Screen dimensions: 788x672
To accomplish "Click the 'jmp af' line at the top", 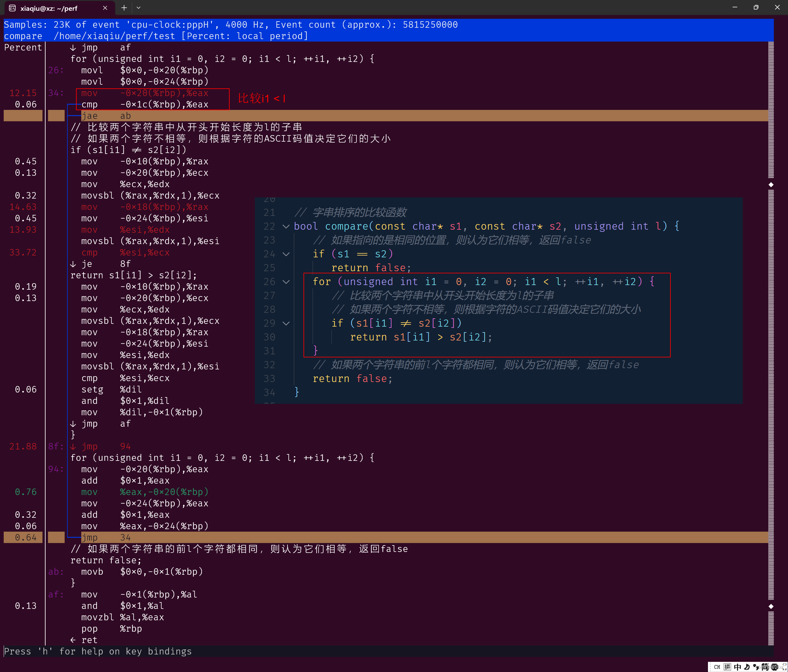I will pos(100,47).
